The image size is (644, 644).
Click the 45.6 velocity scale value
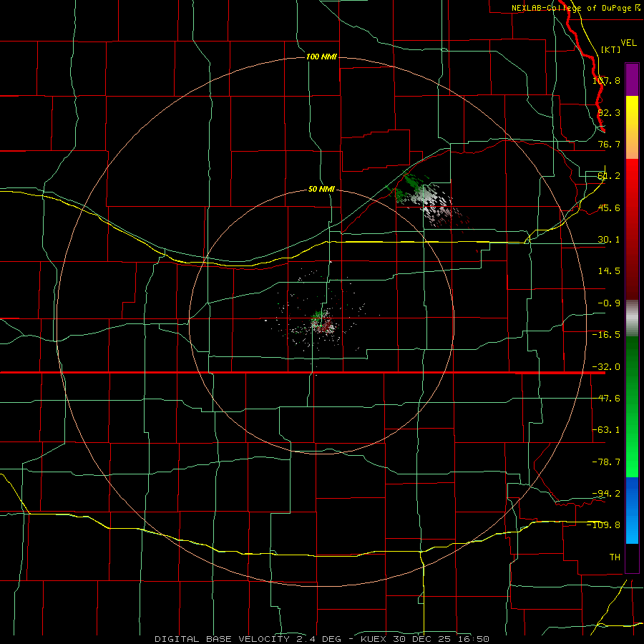[x=609, y=208]
